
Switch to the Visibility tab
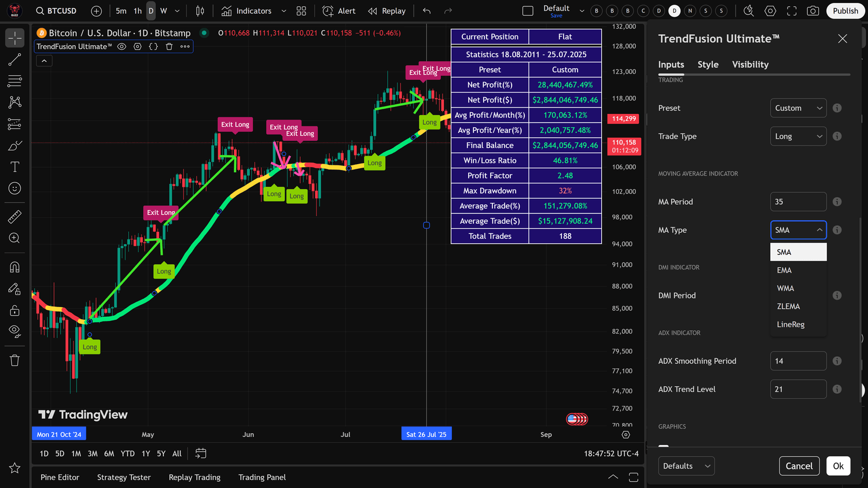(751, 65)
